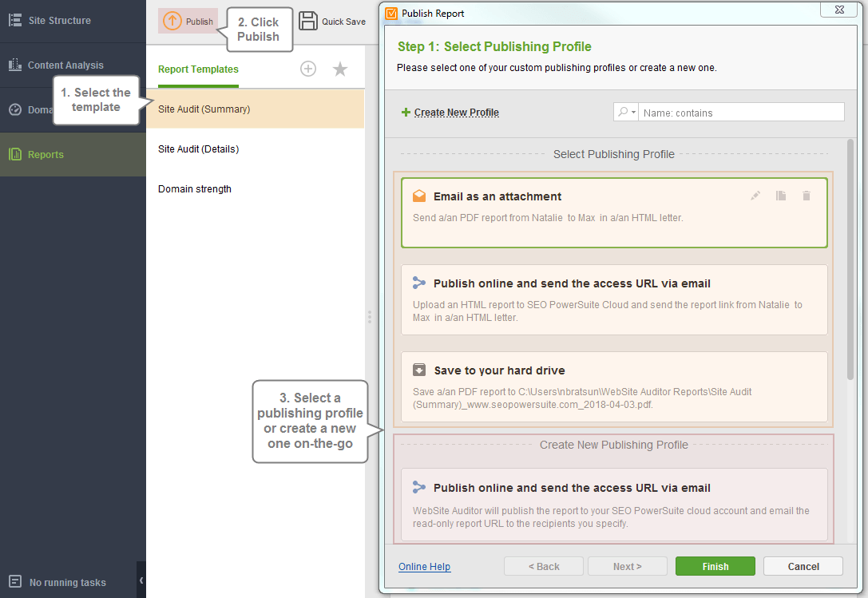Open the search filter dropdown in profile search
This screenshot has width=868, height=598.
(626, 112)
